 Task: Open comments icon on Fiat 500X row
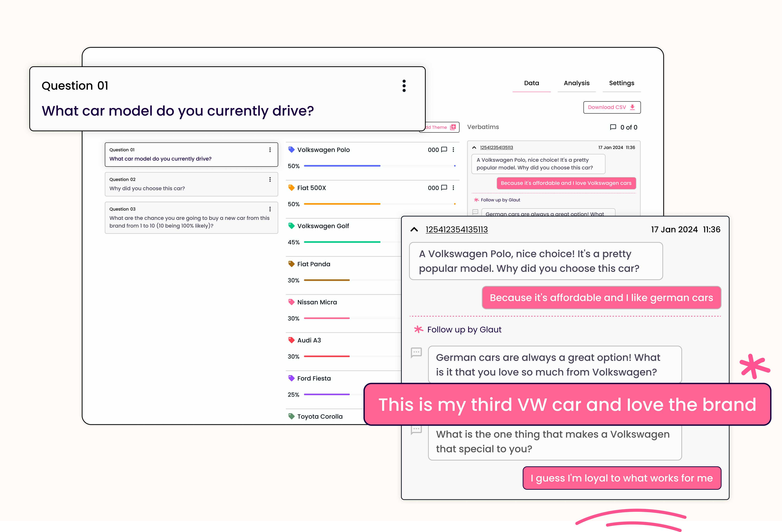[x=444, y=188]
